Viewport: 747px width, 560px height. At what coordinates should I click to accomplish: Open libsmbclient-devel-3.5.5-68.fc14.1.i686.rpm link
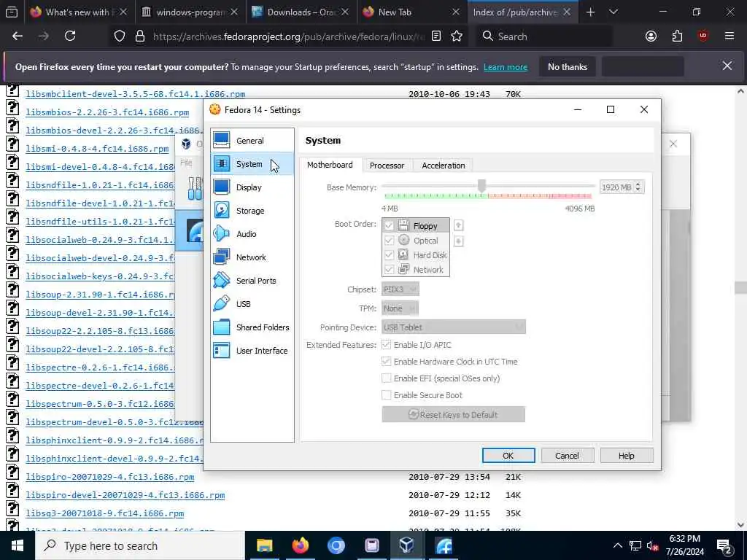point(135,94)
